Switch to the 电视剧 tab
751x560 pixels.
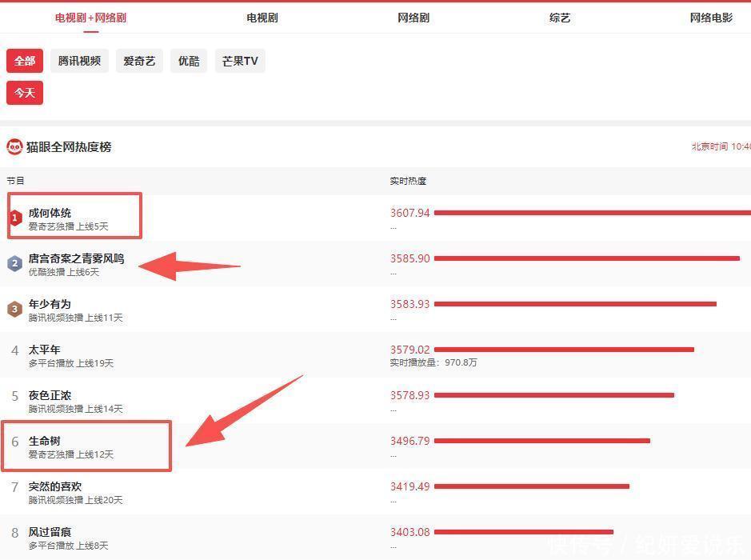pyautogui.click(x=262, y=18)
